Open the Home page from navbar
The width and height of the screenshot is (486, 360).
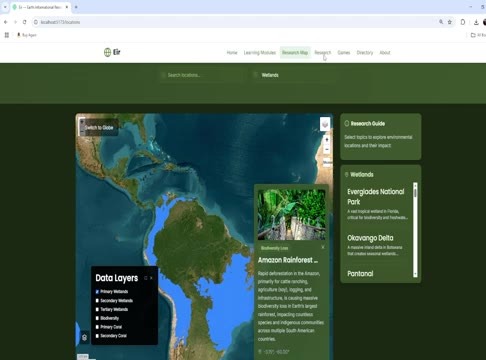[x=232, y=53]
